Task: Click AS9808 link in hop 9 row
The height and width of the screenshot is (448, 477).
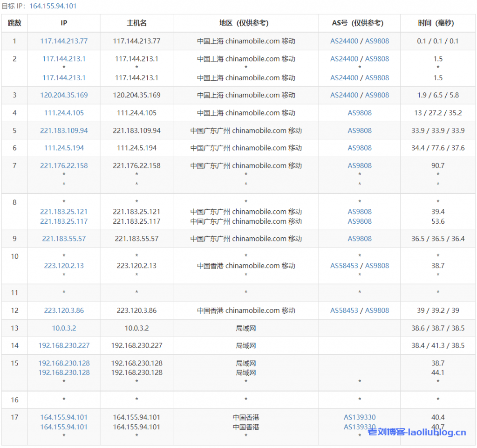Action: 360,239
